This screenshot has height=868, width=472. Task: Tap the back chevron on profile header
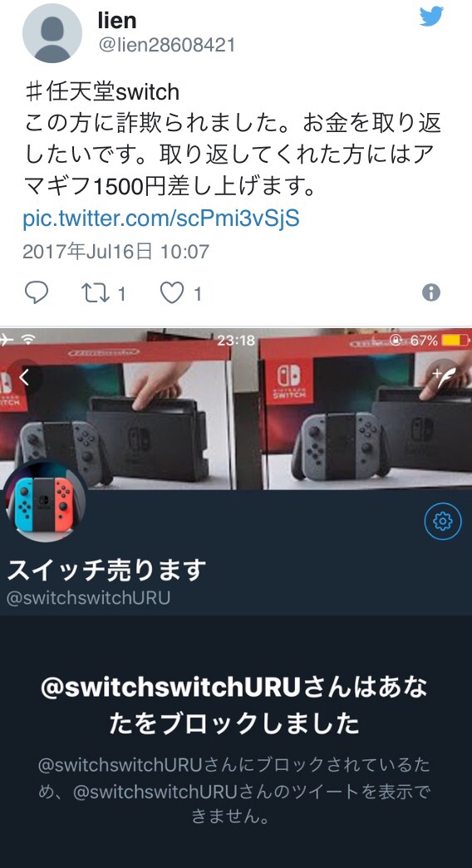click(24, 378)
